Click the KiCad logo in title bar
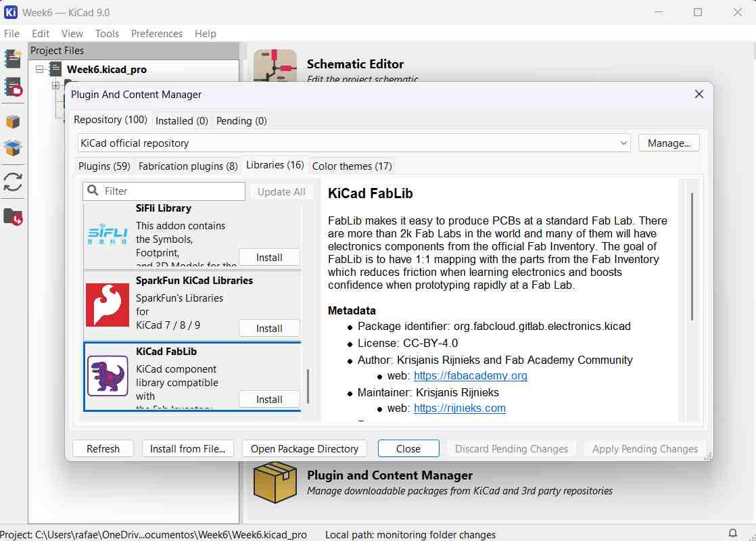Image resolution: width=756 pixels, height=541 pixels. point(11,12)
